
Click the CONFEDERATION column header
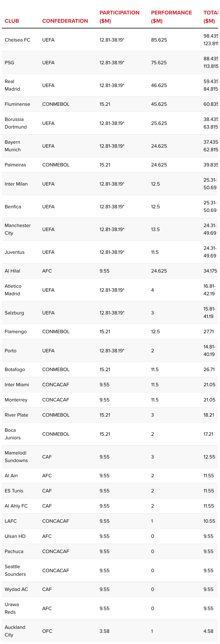pyautogui.click(x=65, y=21)
